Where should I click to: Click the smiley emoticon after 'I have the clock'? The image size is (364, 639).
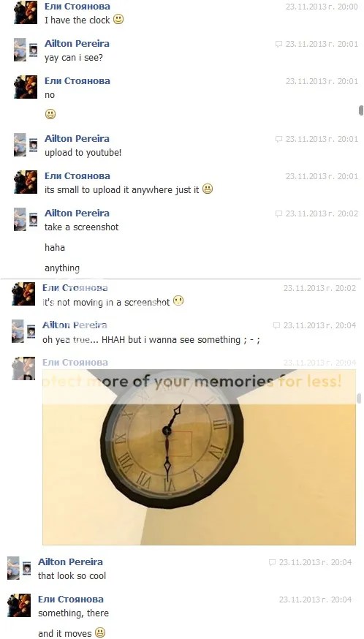(118, 19)
